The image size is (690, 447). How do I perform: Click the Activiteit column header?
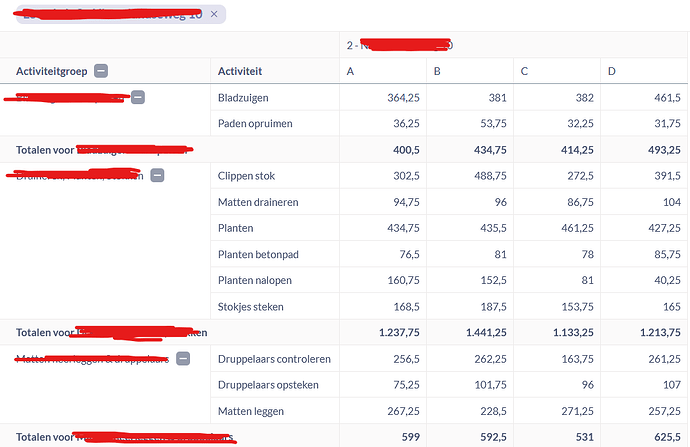pyautogui.click(x=241, y=71)
